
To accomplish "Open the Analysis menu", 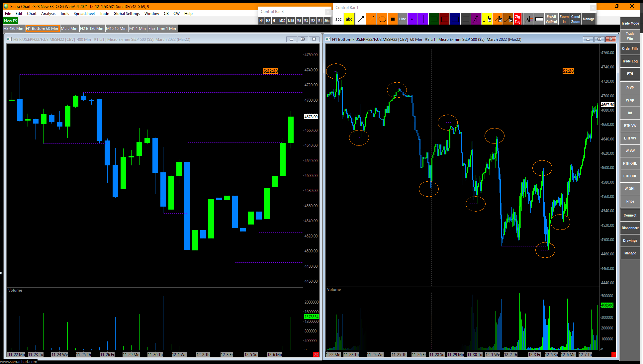I will 48,14.
